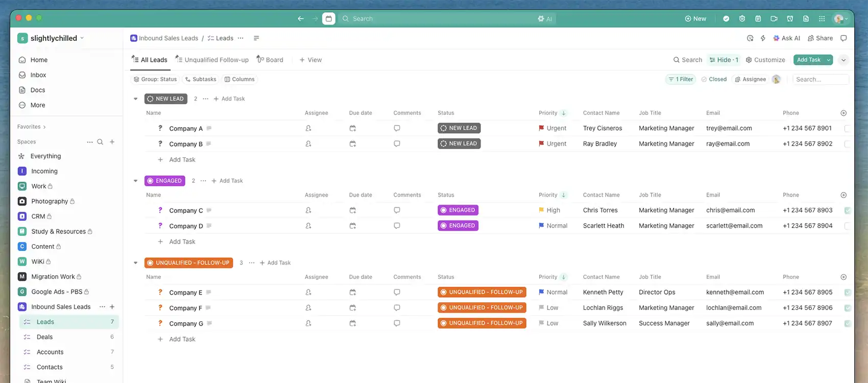This screenshot has width=868, height=383.
Task: Click the calendar icon beside the search bar
Action: 329,19
